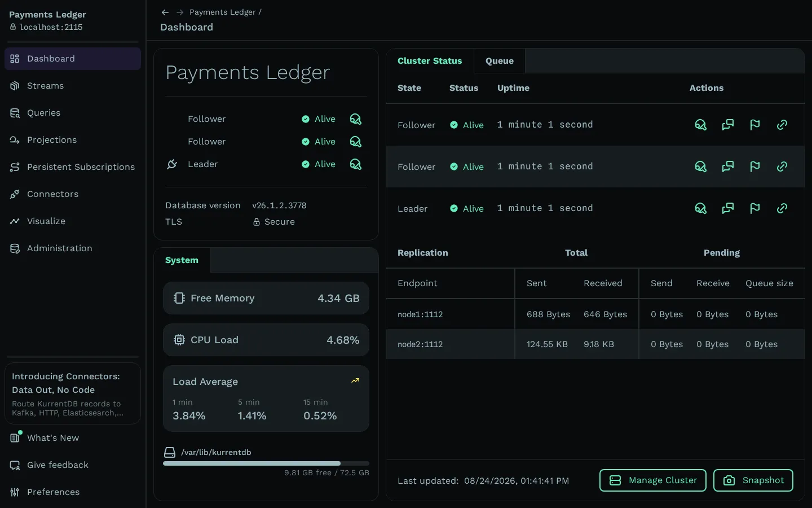812x508 pixels.
Task: Switch to the Queue tab
Action: click(x=500, y=61)
